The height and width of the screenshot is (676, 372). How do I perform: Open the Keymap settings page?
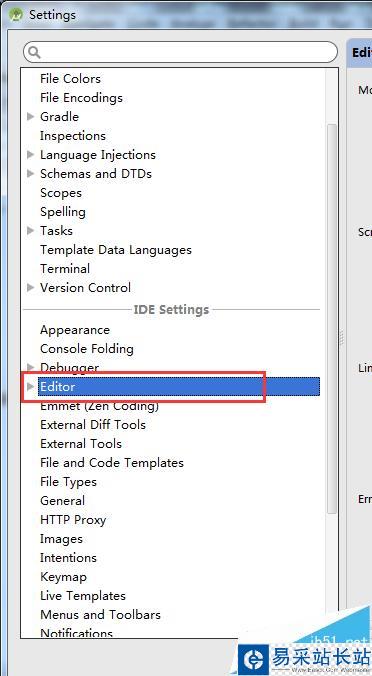(63, 576)
